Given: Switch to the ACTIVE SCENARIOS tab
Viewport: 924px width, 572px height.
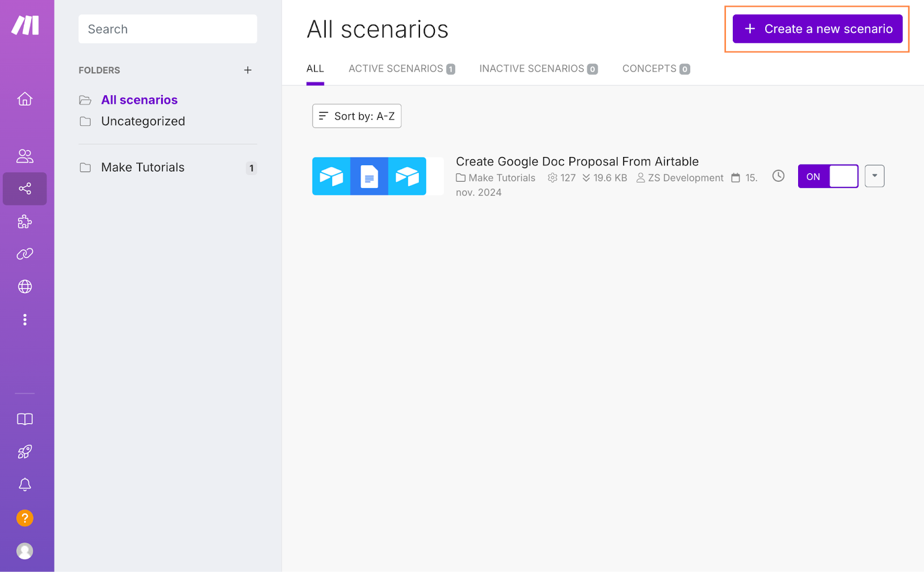Looking at the screenshot, I should [x=402, y=69].
